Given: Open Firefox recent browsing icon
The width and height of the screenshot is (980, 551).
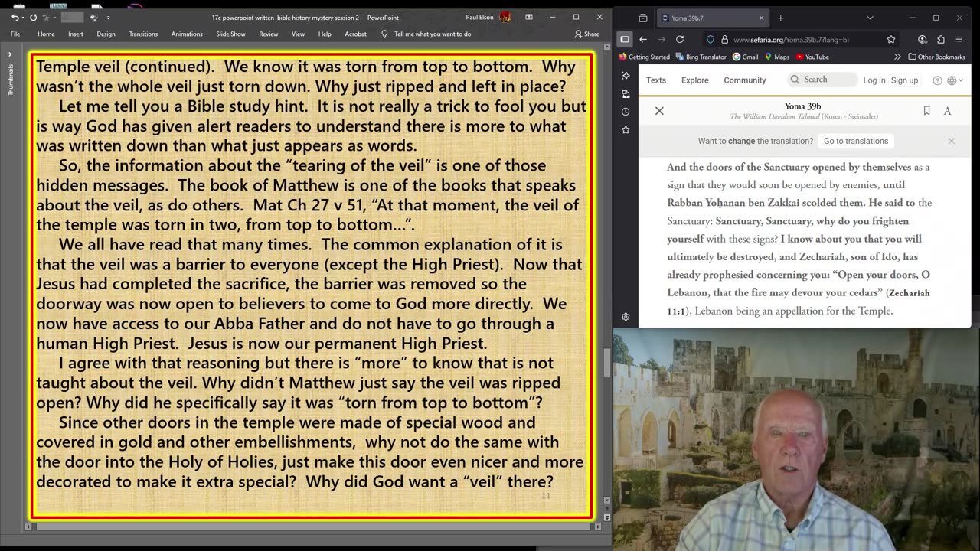Looking at the screenshot, I should tap(643, 18).
